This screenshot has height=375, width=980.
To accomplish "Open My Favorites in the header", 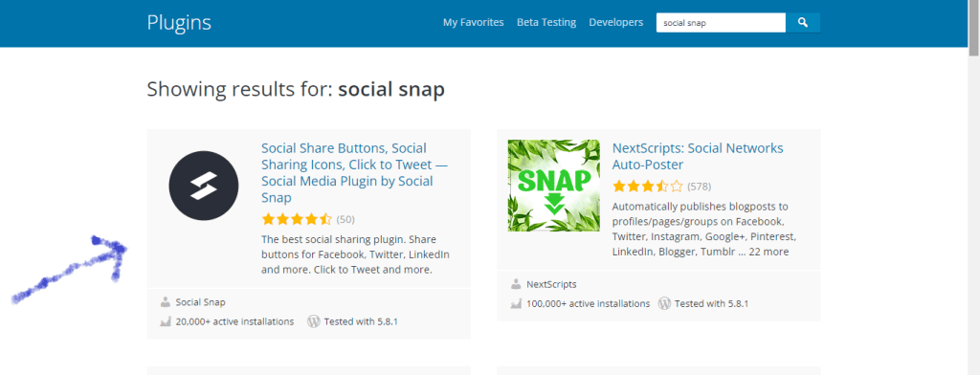I will click(473, 23).
